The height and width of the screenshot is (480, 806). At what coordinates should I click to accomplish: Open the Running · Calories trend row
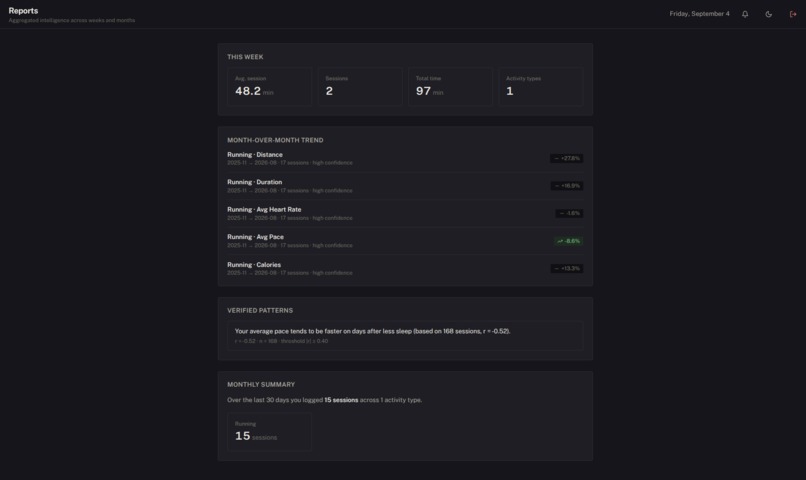point(405,268)
